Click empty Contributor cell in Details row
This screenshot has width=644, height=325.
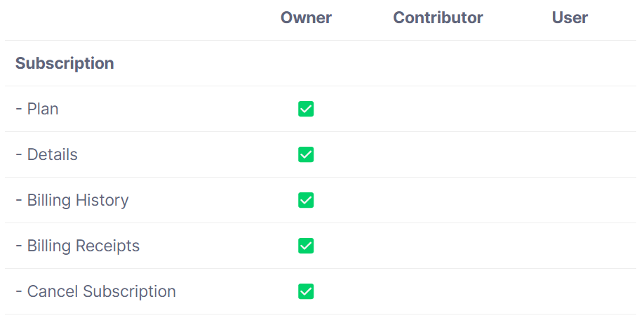tap(438, 154)
